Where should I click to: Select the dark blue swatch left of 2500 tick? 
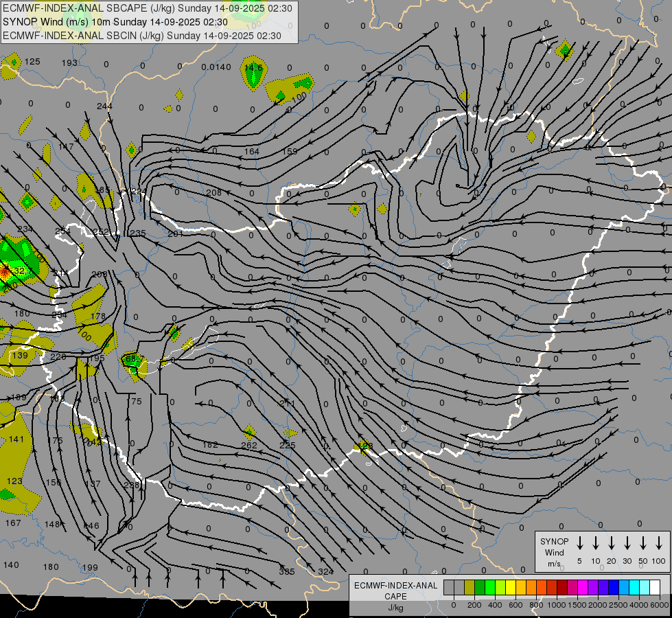pos(614,587)
